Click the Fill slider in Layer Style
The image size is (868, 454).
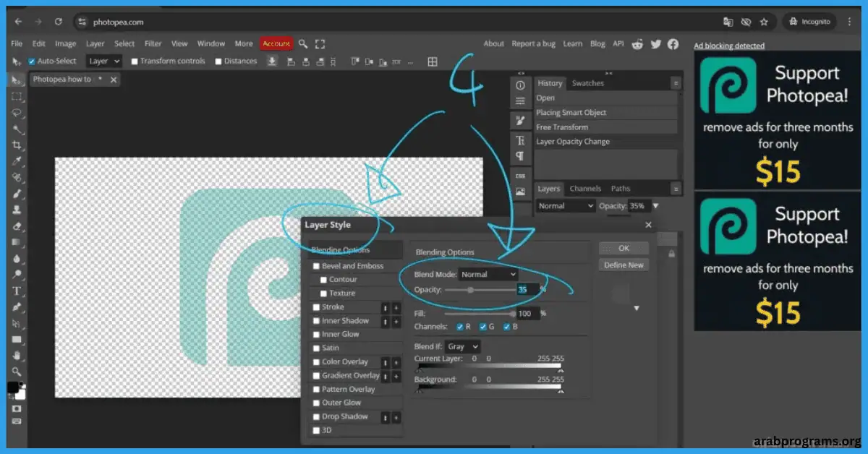tap(479, 314)
